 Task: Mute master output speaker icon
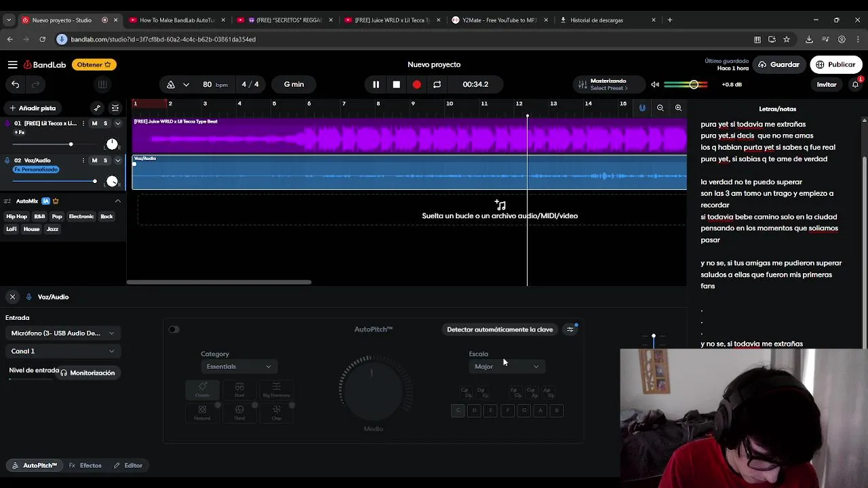click(655, 85)
